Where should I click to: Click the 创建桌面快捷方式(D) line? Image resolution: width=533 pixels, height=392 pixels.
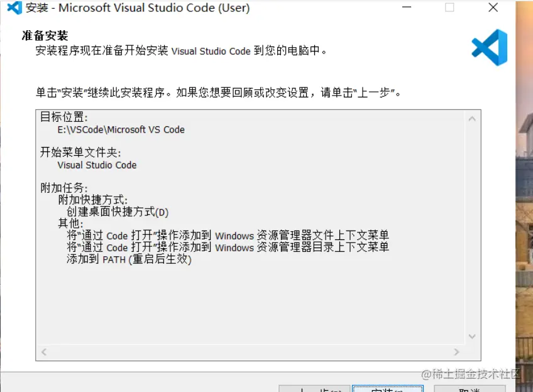pyautogui.click(x=118, y=212)
